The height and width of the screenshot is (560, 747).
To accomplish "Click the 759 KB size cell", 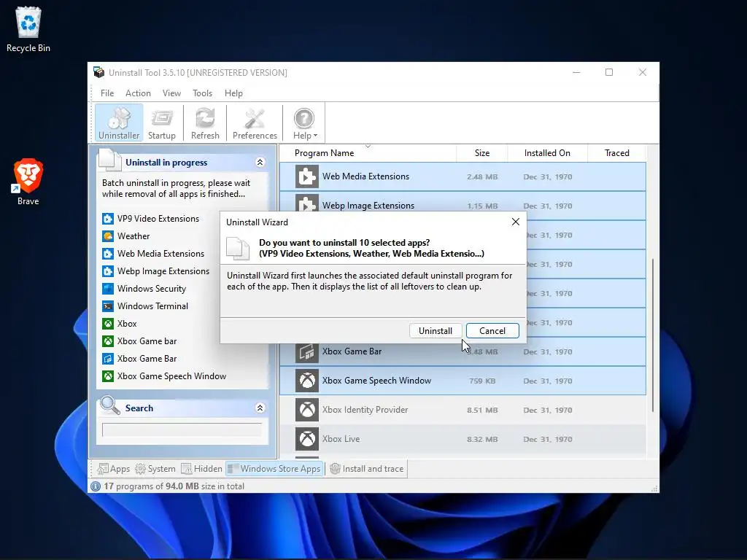I will [x=482, y=381].
